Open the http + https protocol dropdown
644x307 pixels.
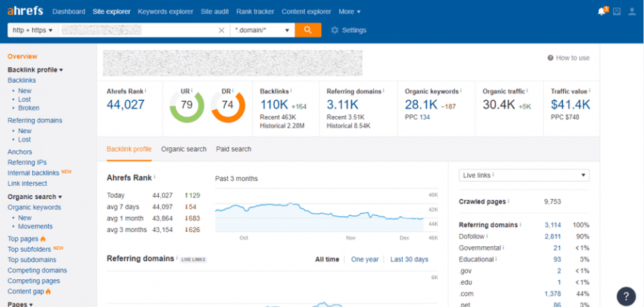33,30
